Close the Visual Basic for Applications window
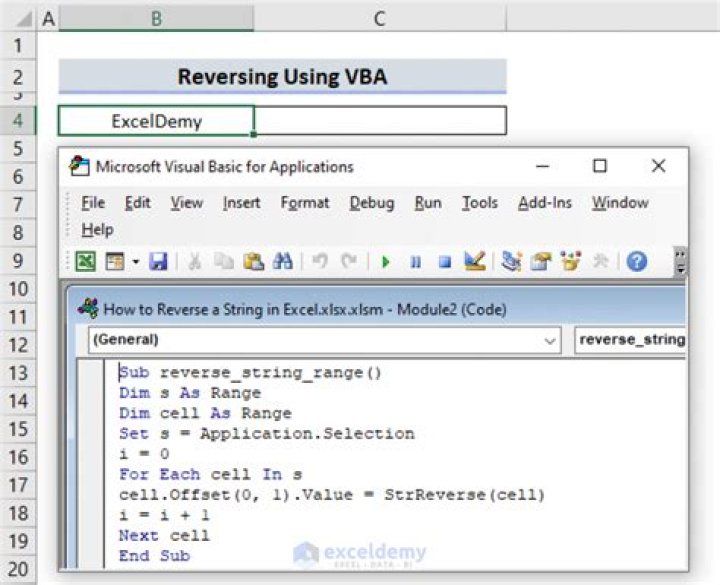The width and height of the screenshot is (720, 585). click(x=658, y=166)
